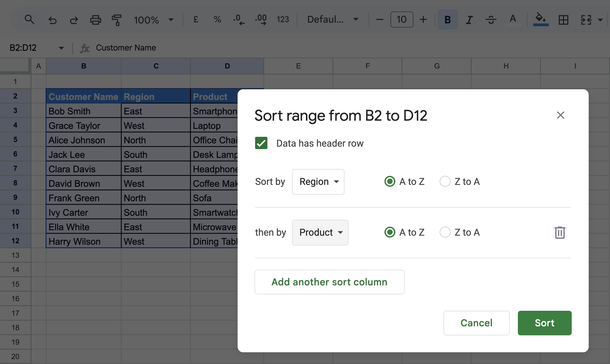Select Z to A for Region sort

(445, 181)
